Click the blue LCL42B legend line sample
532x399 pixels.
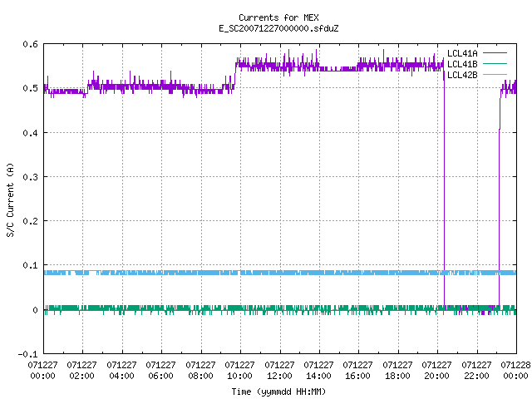tap(495, 74)
